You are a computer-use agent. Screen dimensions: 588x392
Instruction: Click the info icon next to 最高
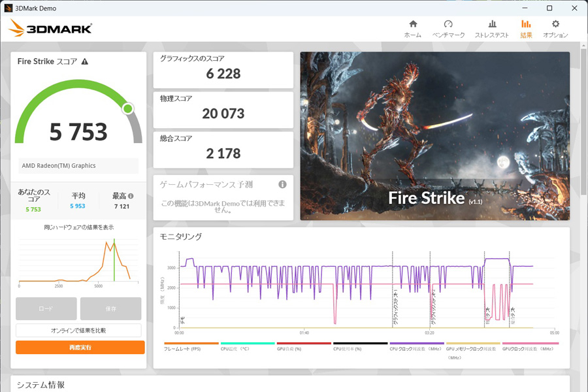click(131, 196)
